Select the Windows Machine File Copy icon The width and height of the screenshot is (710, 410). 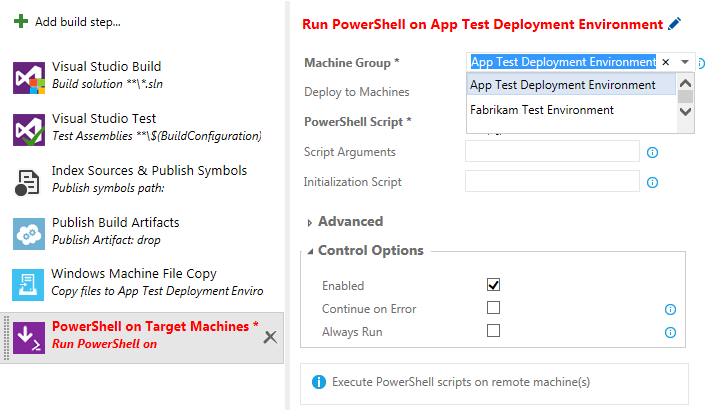pyautogui.click(x=28, y=285)
